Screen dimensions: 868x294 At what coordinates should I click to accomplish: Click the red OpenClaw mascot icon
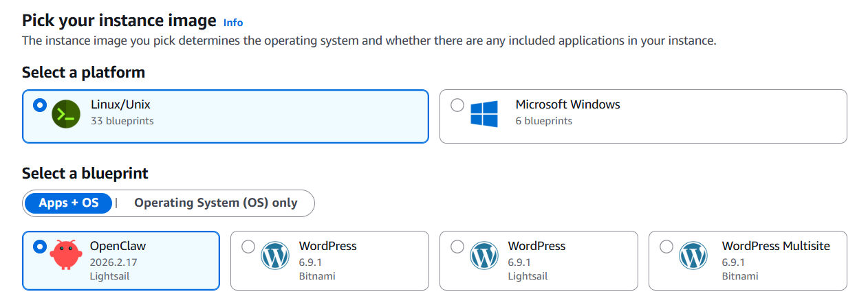[65, 257]
